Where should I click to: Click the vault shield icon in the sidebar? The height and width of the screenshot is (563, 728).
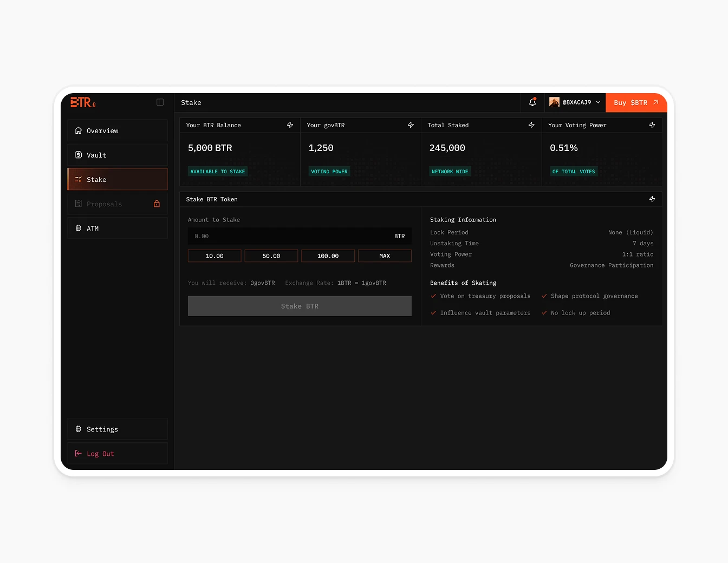point(79,155)
